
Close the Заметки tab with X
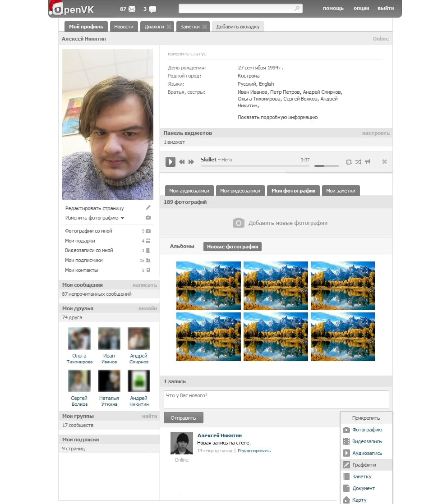coord(204,27)
